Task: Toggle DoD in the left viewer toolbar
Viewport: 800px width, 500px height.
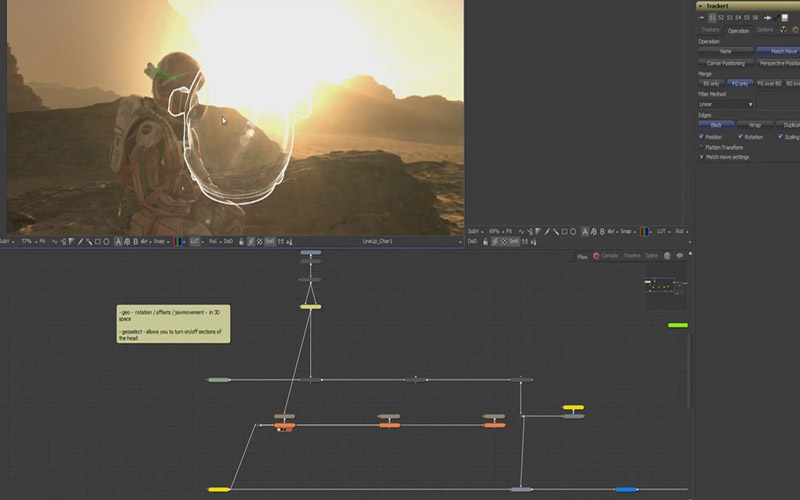Action: (228, 242)
